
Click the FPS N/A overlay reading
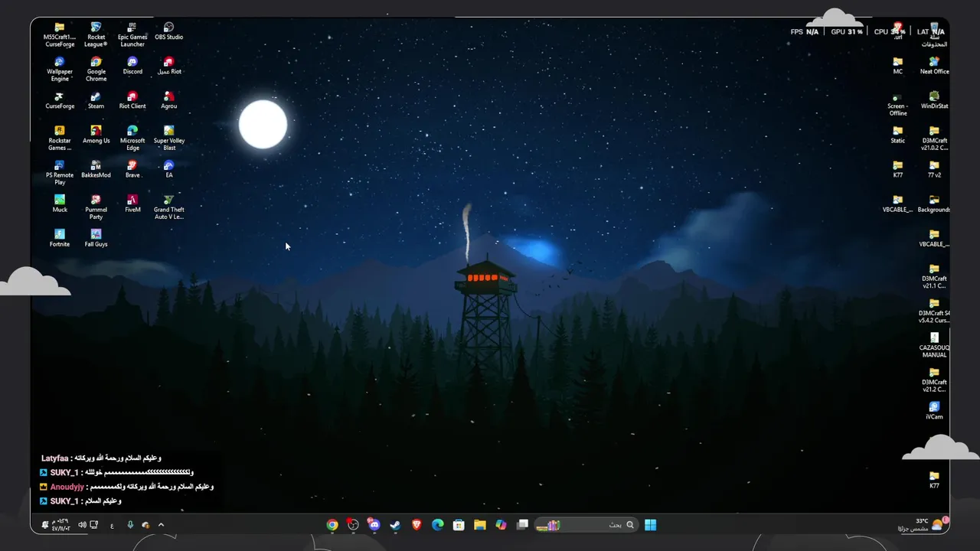[805, 31]
